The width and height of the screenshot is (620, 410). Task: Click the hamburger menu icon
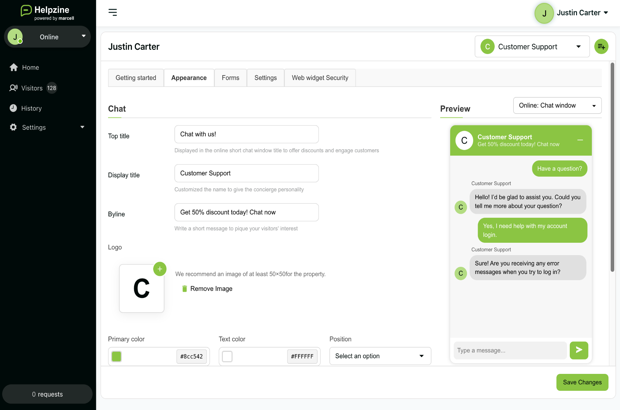click(113, 13)
